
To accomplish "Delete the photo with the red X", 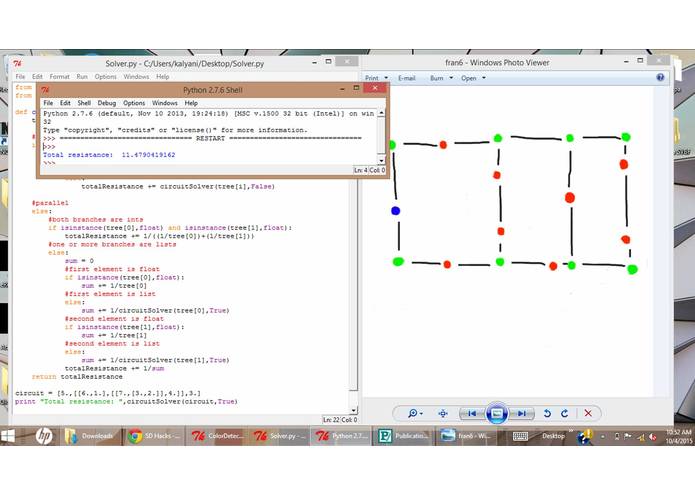I will [x=588, y=413].
